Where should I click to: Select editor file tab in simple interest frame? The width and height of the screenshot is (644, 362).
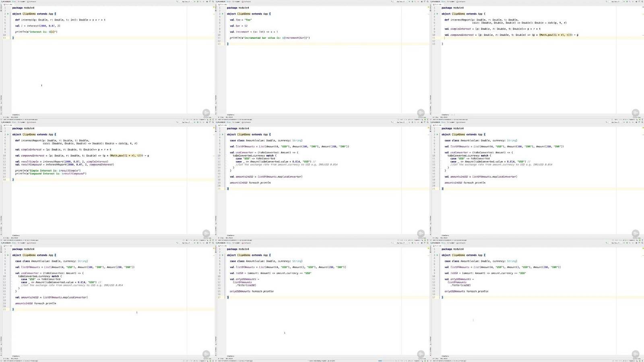[x=7, y=4]
